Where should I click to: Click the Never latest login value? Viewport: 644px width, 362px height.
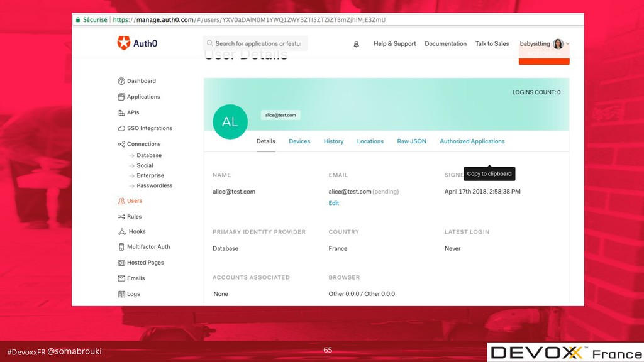(x=452, y=249)
